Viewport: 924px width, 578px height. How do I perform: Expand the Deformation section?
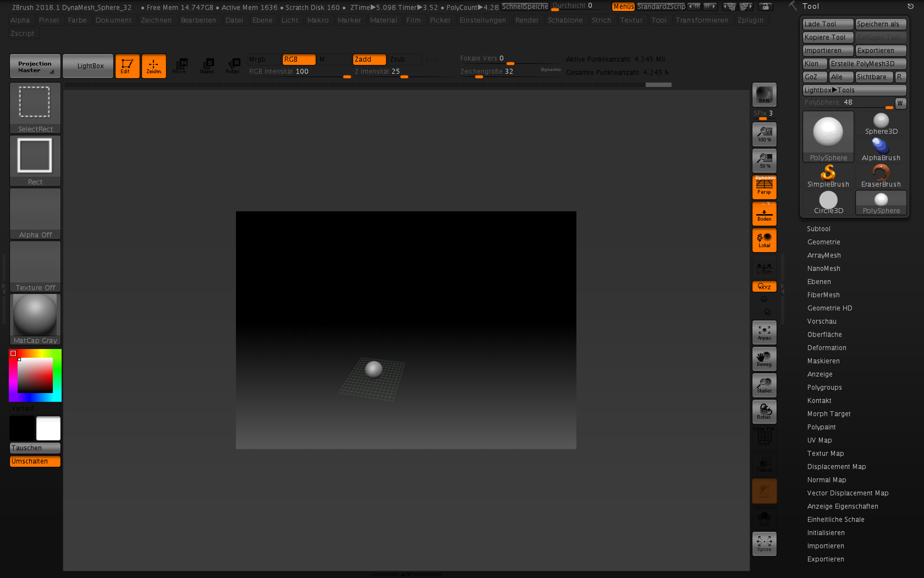click(x=826, y=347)
